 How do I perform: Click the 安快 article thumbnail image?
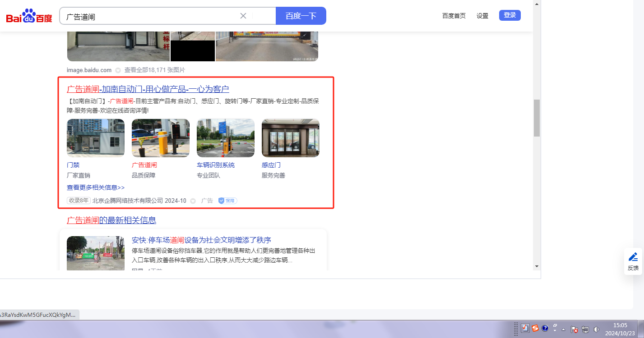(x=96, y=253)
